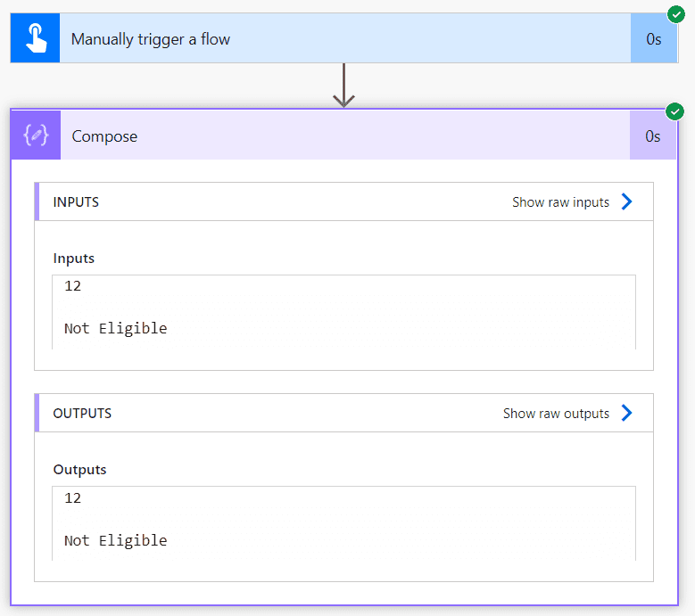
Task: Click the Show raw inputs link
Action: click(x=560, y=202)
